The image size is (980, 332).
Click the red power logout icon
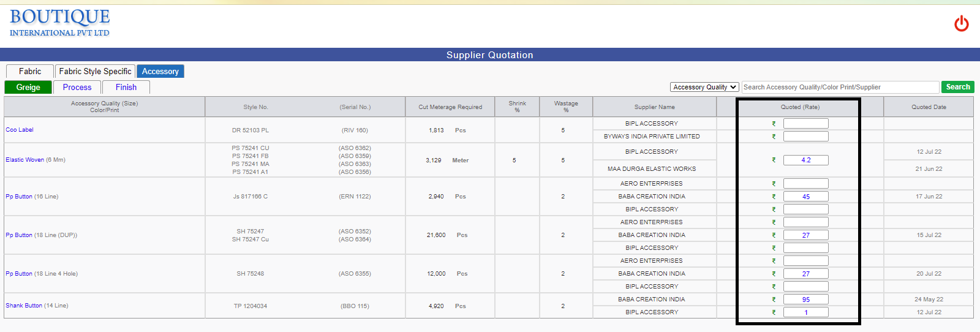point(962,23)
